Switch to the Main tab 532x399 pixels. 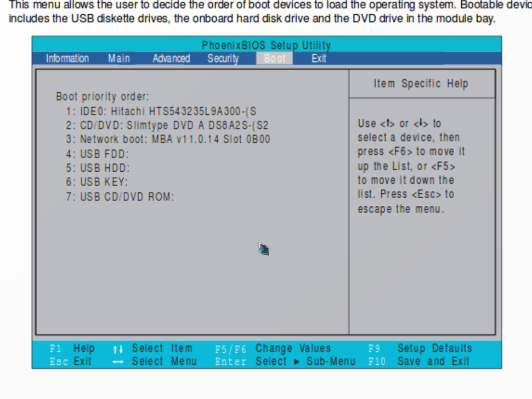tap(119, 58)
